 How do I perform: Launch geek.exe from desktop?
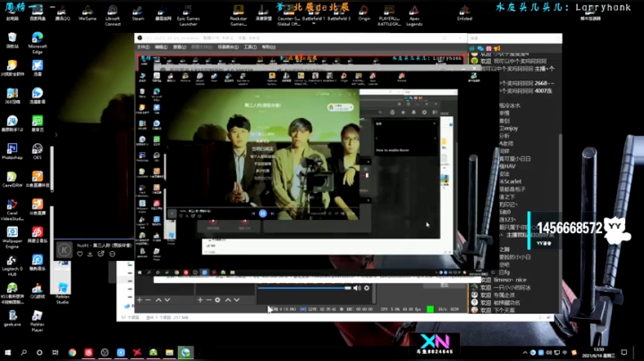click(x=12, y=318)
